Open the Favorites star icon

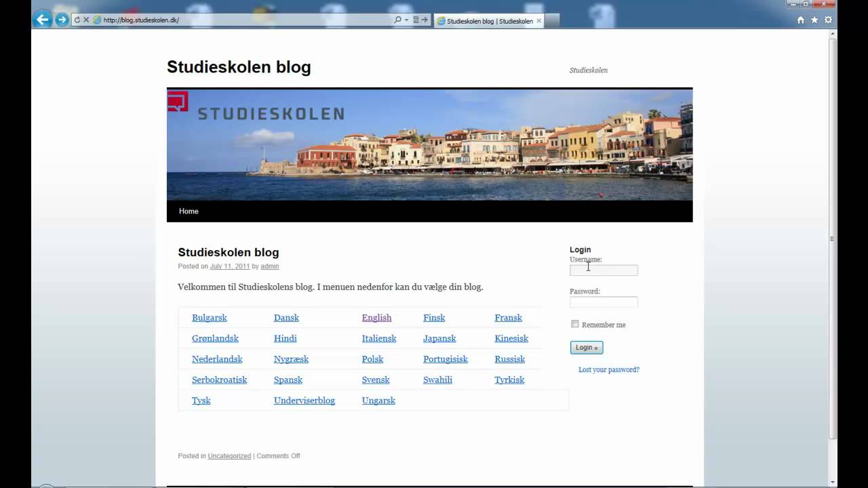(814, 20)
